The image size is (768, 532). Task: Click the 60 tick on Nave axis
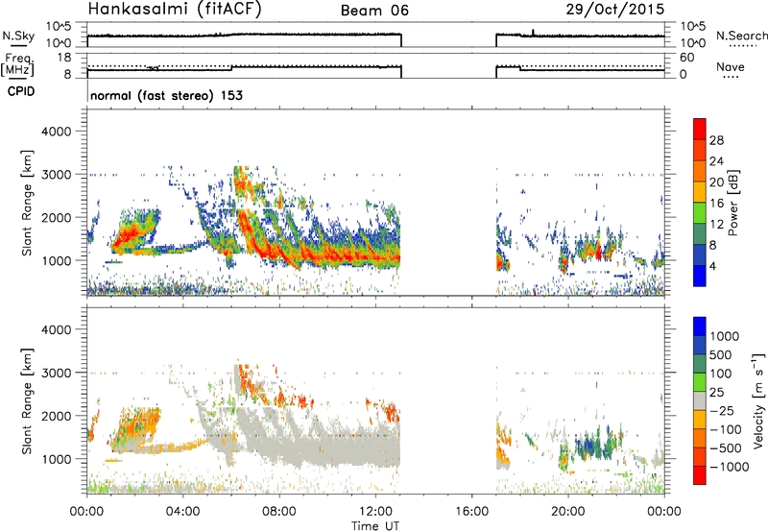[686, 58]
